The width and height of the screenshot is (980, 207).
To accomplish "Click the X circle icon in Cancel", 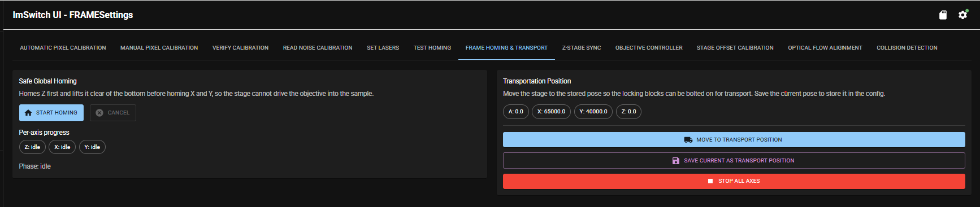I will coord(99,113).
